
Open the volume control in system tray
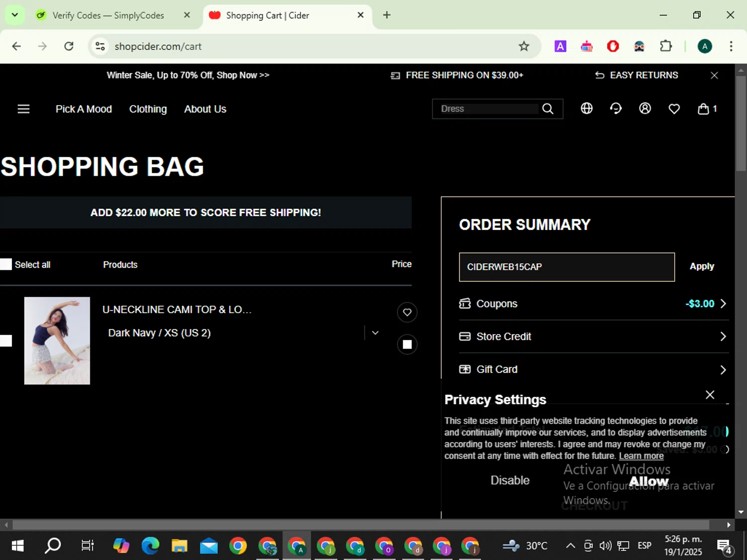[x=605, y=546]
